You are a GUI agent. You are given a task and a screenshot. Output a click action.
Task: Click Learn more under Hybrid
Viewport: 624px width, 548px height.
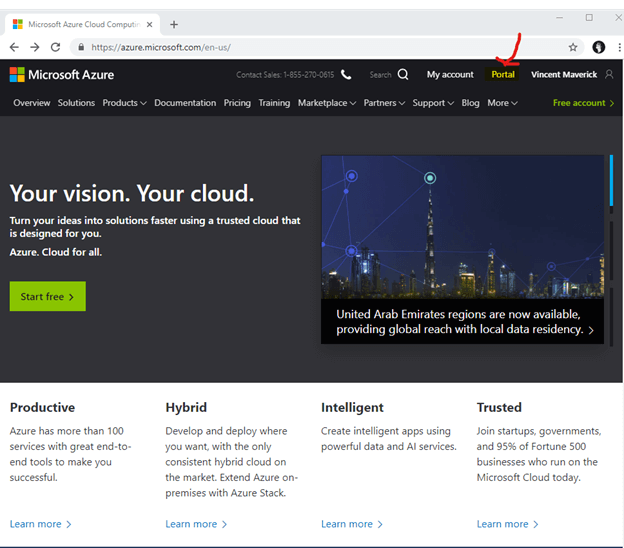click(196, 524)
